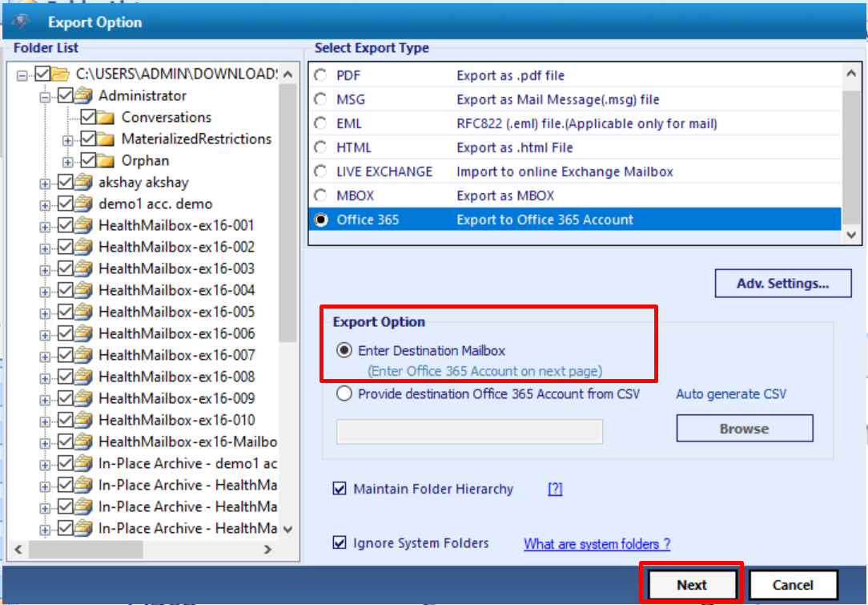Click the 'Export as .pdf file' description
Screen dimensions: 868x605
[x=510, y=75]
